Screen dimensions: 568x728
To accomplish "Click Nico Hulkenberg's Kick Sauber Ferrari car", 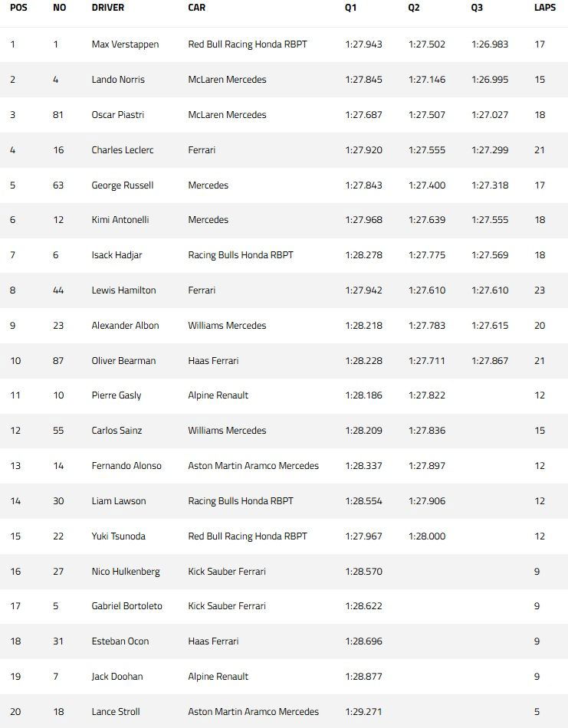I will click(227, 572).
